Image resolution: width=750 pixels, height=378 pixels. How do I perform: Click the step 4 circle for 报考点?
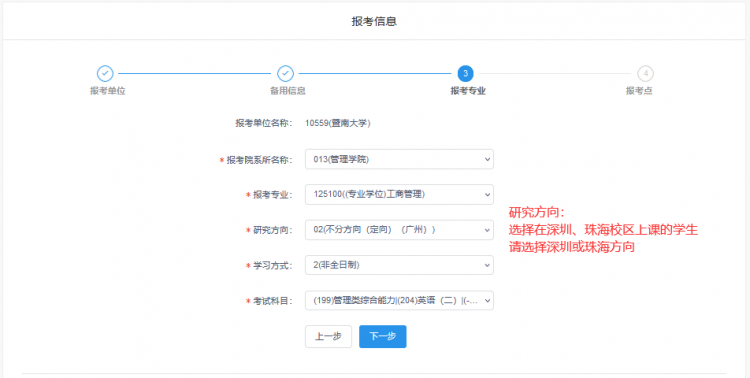646,74
